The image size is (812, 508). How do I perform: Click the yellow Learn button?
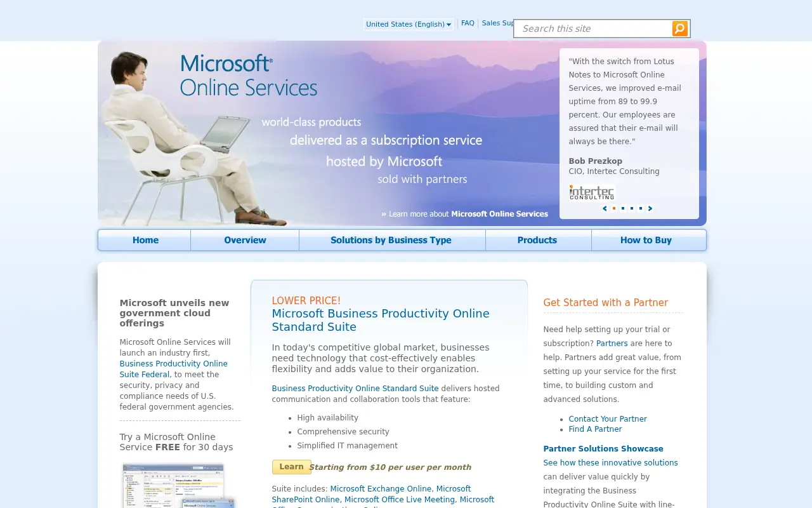click(x=292, y=467)
